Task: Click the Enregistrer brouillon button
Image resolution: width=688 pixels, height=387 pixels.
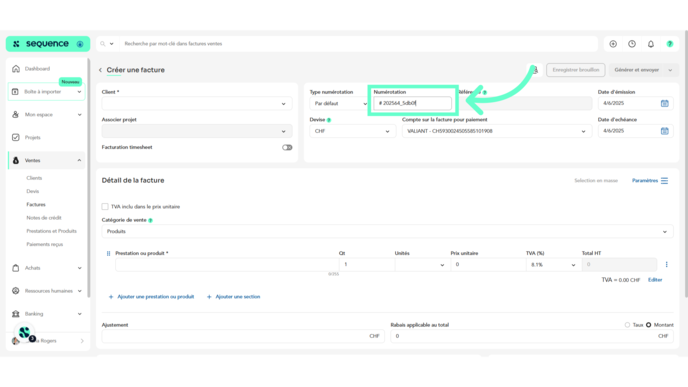Action: [x=576, y=70]
